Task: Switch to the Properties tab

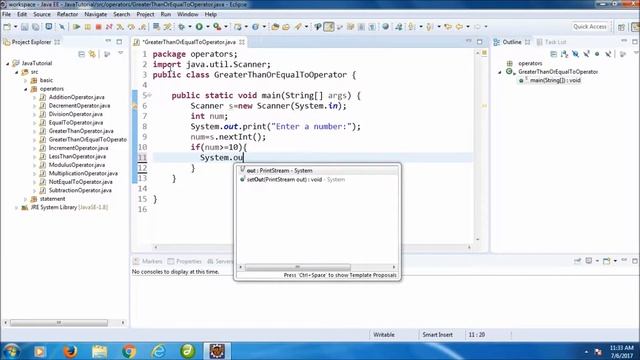Action: click(184, 261)
